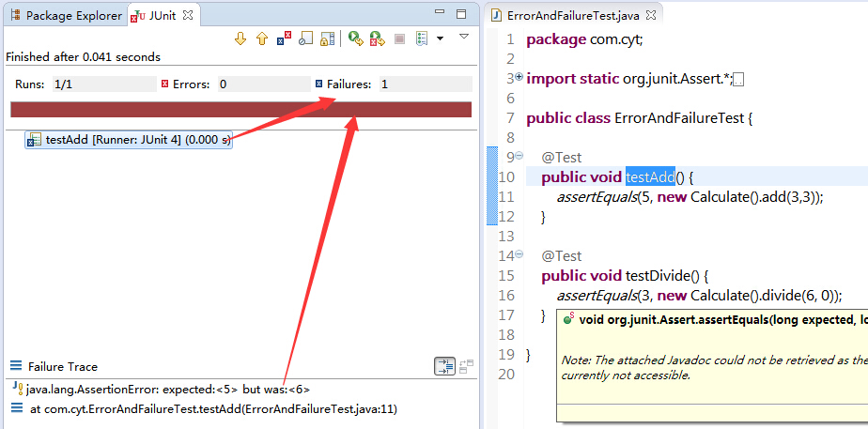
Task: Click 'package com.cyt;' on line 1
Action: (584, 39)
